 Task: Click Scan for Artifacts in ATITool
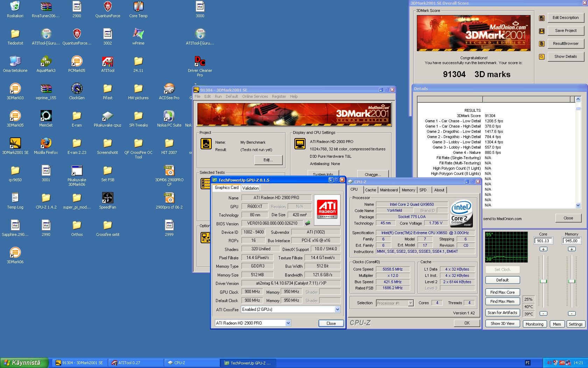(502, 313)
